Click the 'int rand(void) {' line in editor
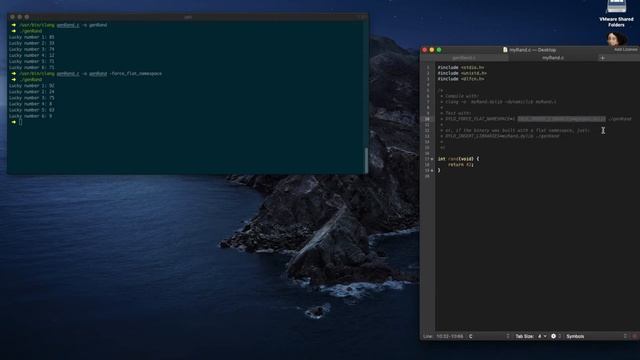The image size is (640, 360). point(458,159)
